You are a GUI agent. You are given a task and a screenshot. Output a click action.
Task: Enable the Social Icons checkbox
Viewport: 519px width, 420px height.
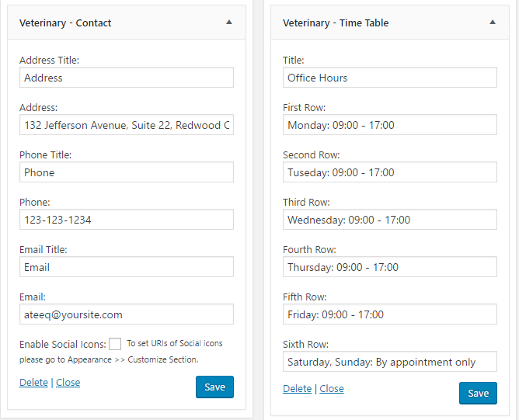(x=115, y=344)
